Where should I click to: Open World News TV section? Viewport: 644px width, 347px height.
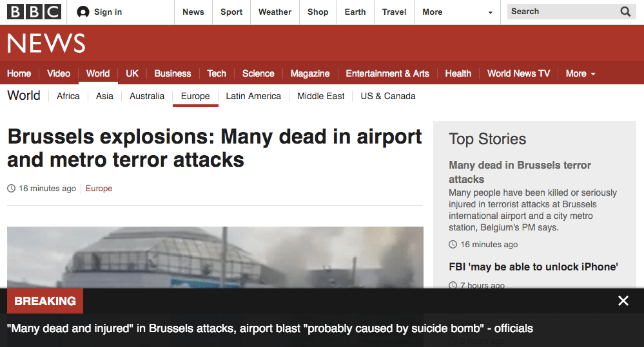(x=518, y=73)
